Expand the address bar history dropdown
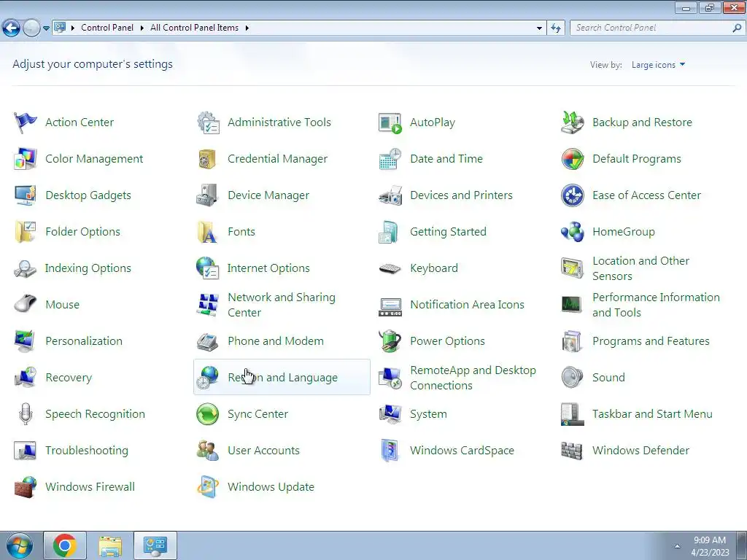Screen dimensions: 747x560 pos(539,28)
